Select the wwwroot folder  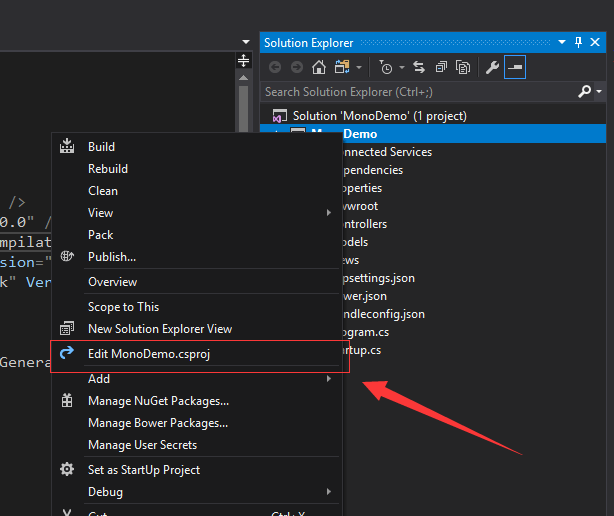click(360, 206)
